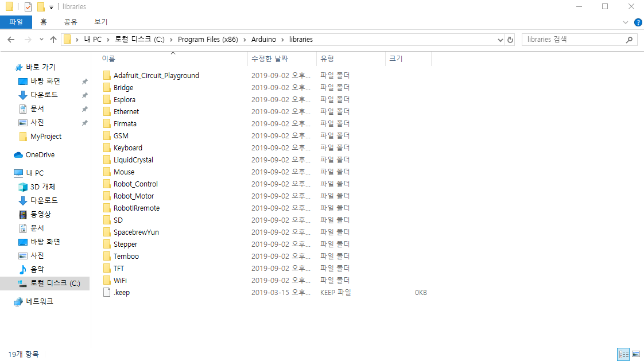This screenshot has height=361, width=644.
Task: Refresh the libraries folder view
Action: 510,40
